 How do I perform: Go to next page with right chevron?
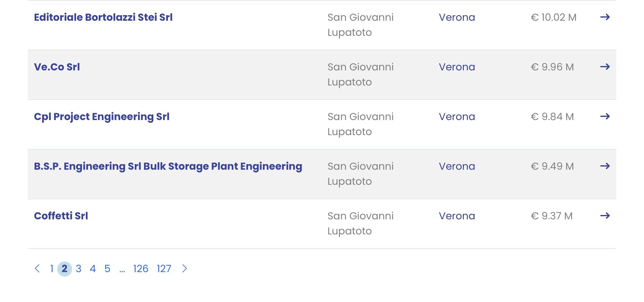click(x=185, y=269)
